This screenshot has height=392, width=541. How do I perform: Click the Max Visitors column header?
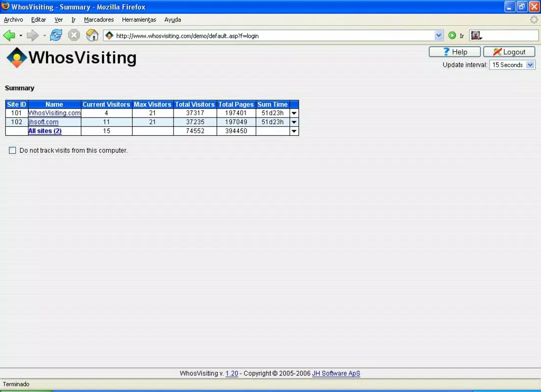tap(152, 104)
